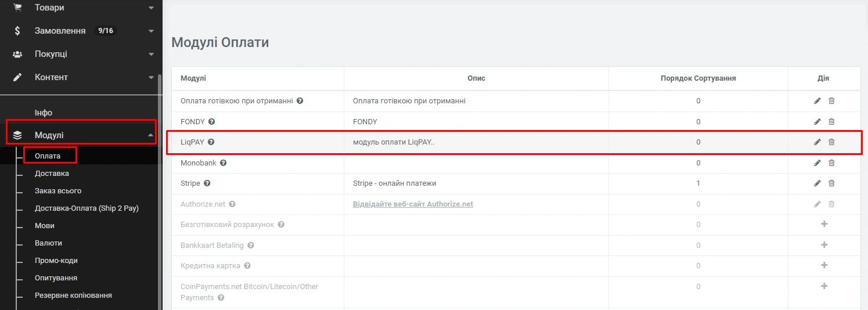Click plus icon for Кредитна картка

824,265
